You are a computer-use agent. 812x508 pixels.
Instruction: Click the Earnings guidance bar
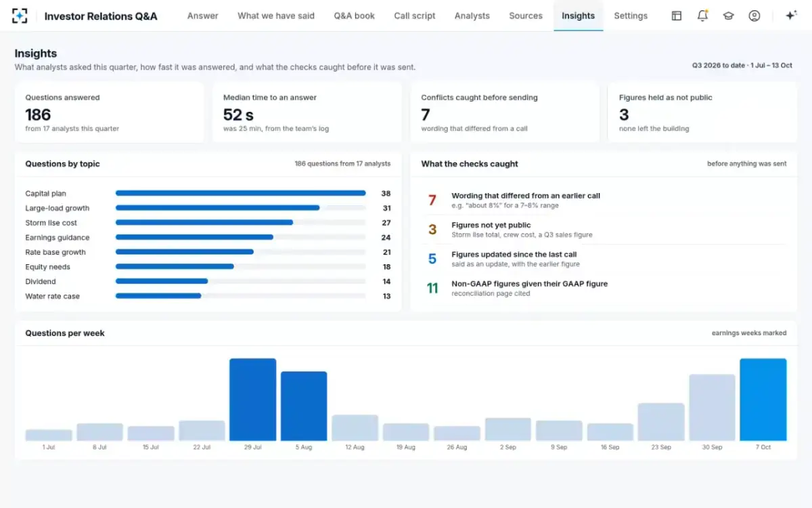tap(241, 237)
